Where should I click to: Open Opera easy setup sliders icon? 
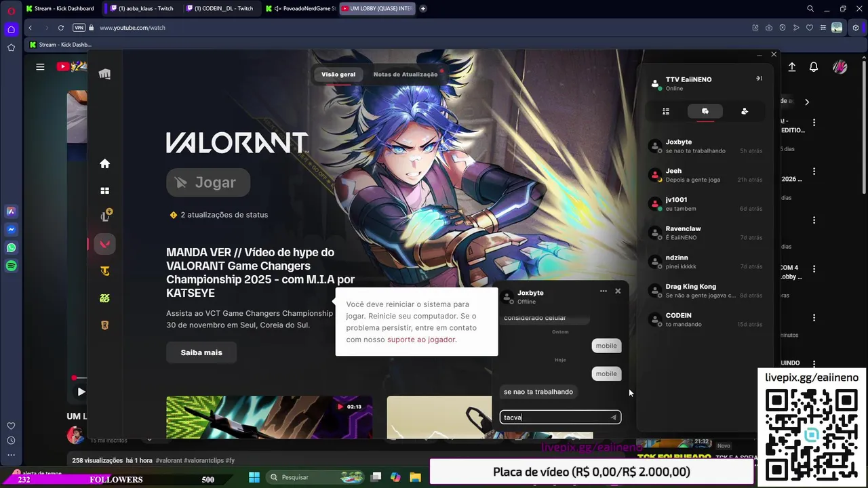tap(823, 28)
